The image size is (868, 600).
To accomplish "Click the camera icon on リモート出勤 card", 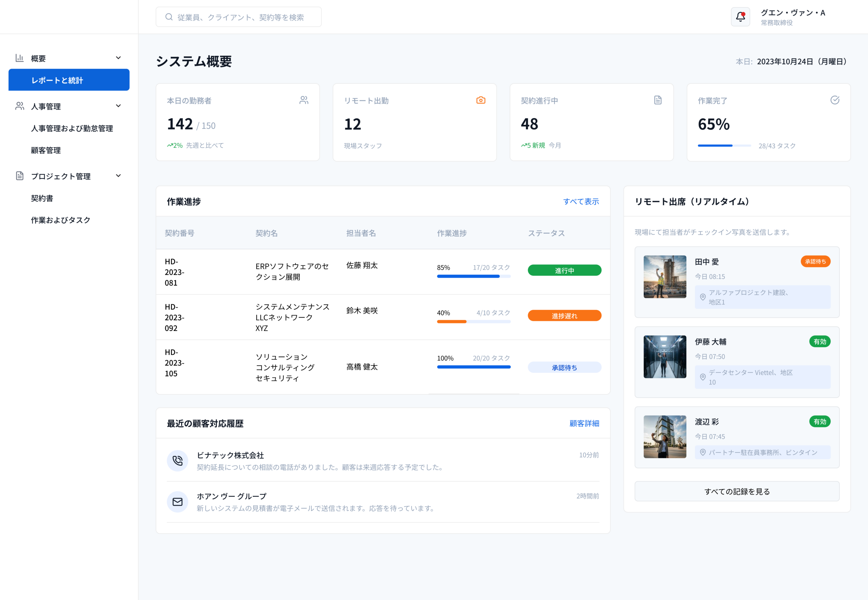I will [x=480, y=100].
